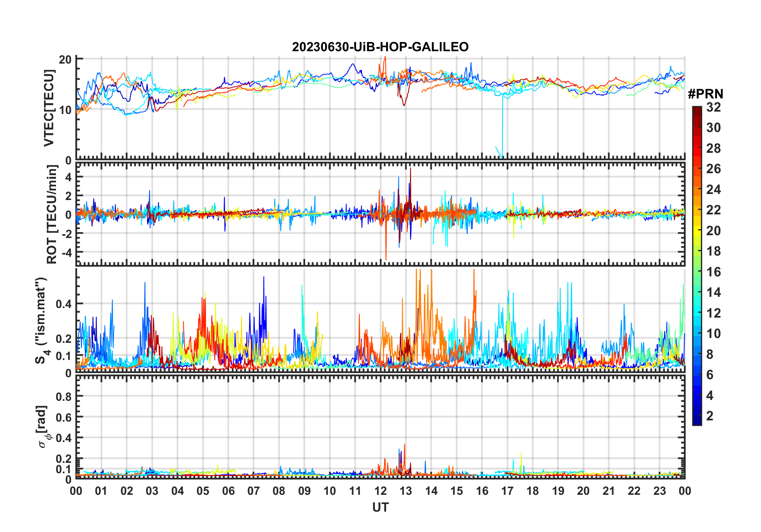Image resolution: width=761 pixels, height=532 pixels.
Task: Click the S4 ("ism.mat") y-axis label
Action: [42, 321]
